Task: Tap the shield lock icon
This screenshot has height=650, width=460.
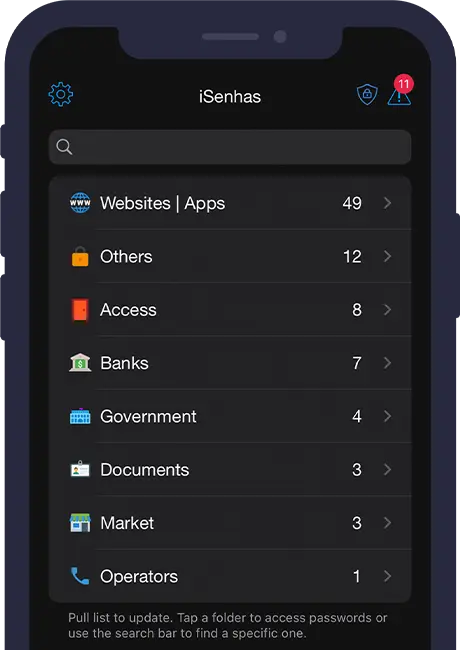Action: [x=367, y=94]
